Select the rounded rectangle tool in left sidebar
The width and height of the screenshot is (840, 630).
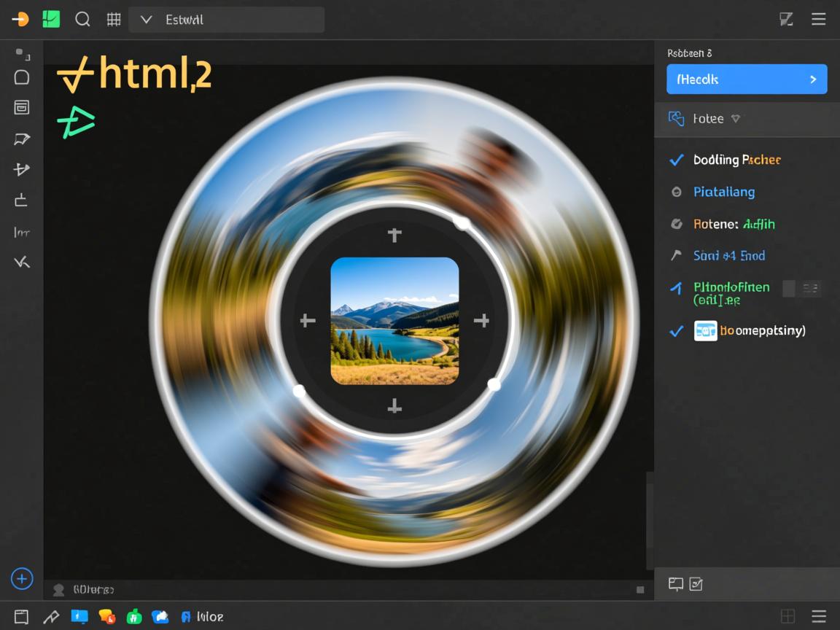point(22,77)
